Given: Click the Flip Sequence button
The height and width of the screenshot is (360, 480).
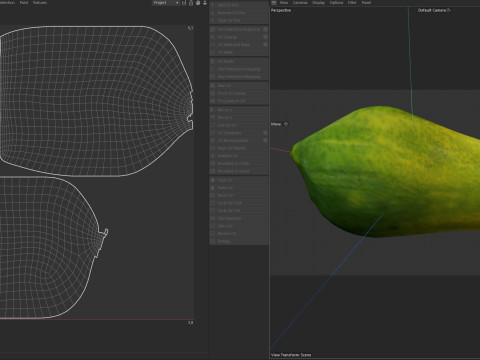Looking at the screenshot, I should (239, 218).
